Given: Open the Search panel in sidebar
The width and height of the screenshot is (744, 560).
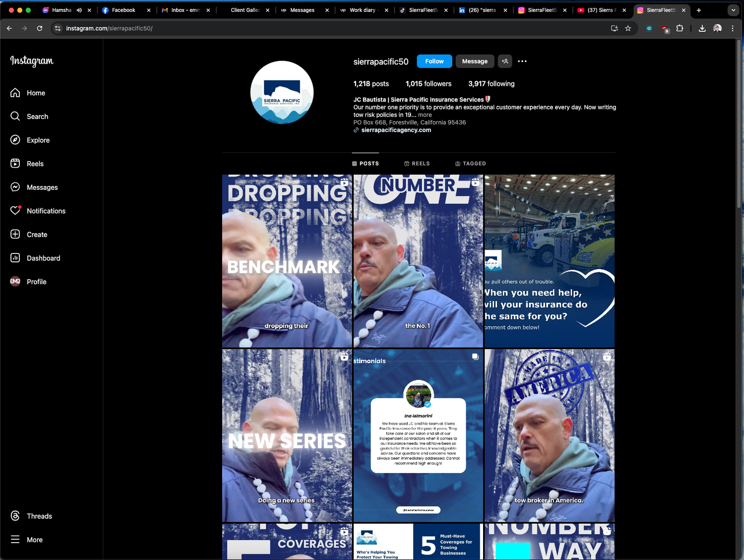Looking at the screenshot, I should click(29, 117).
